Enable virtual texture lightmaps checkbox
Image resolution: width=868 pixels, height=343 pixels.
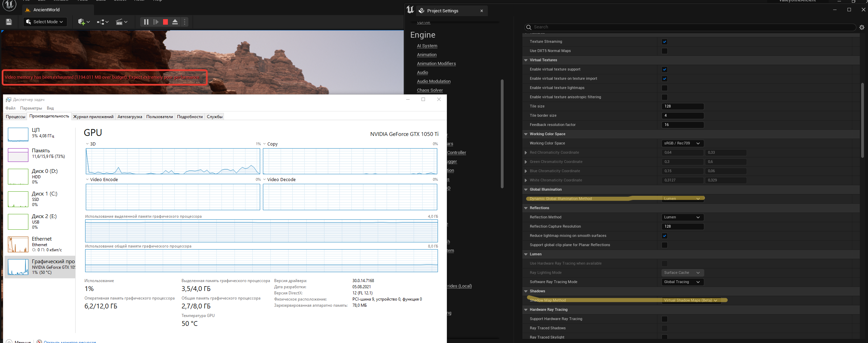(665, 88)
